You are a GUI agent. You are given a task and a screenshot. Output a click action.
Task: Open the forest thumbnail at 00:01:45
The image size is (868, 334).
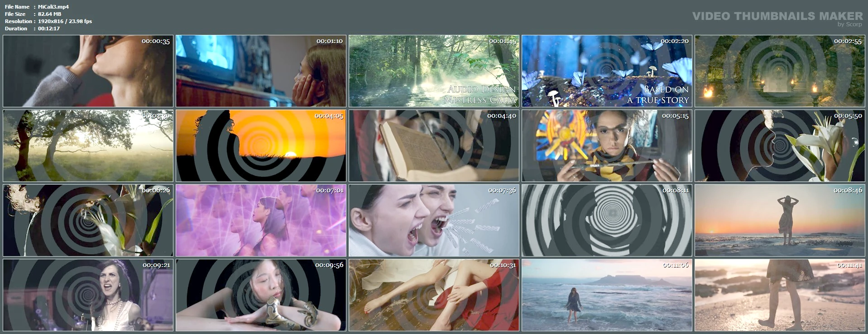click(434, 71)
